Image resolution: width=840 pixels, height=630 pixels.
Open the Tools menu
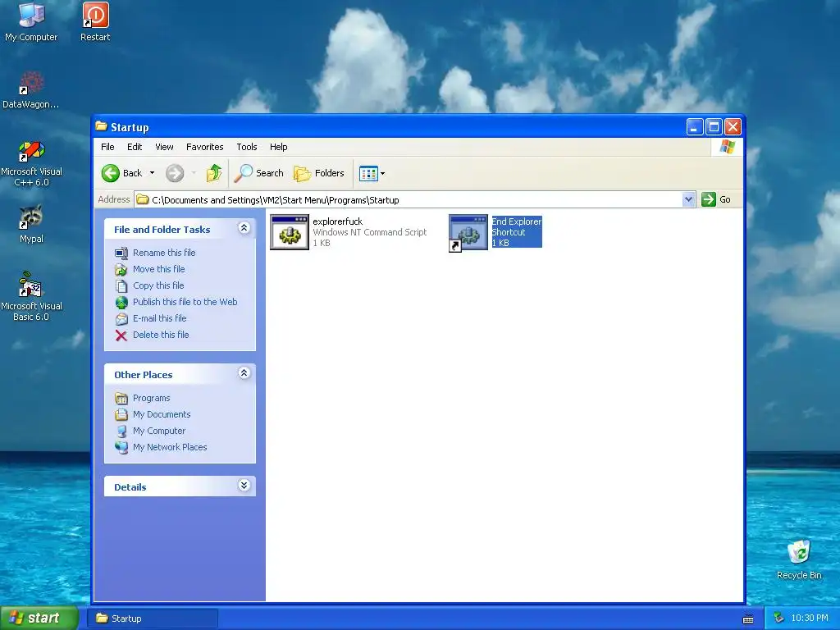[x=247, y=147]
